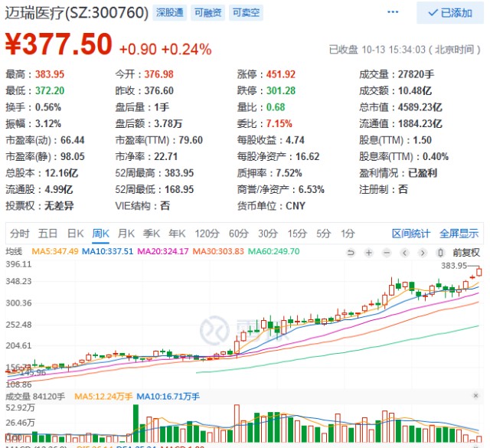Shift chart left with the left arrow icon
Viewport: 490px width, 448px height.
coord(405,252)
